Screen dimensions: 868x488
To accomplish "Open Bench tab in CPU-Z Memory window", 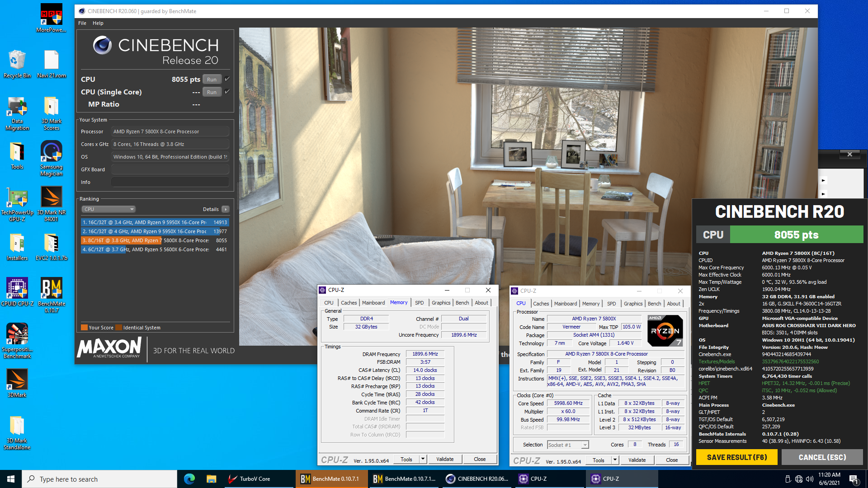I will (x=462, y=303).
